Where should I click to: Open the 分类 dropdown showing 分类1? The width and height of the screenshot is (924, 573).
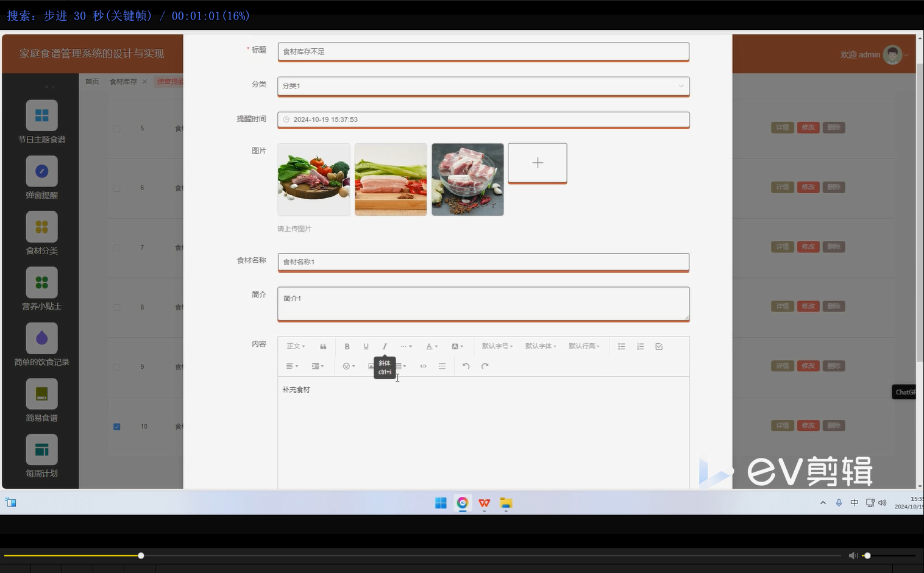(483, 86)
